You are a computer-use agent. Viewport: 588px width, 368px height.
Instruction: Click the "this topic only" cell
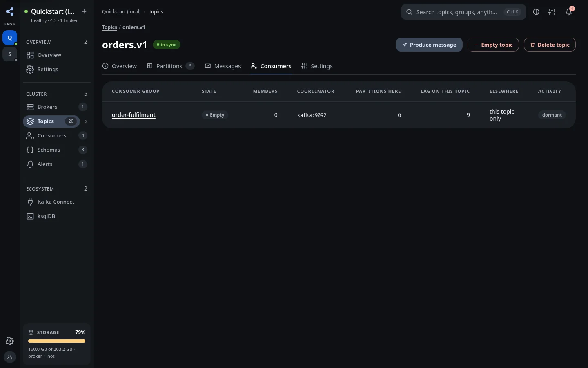(502, 115)
